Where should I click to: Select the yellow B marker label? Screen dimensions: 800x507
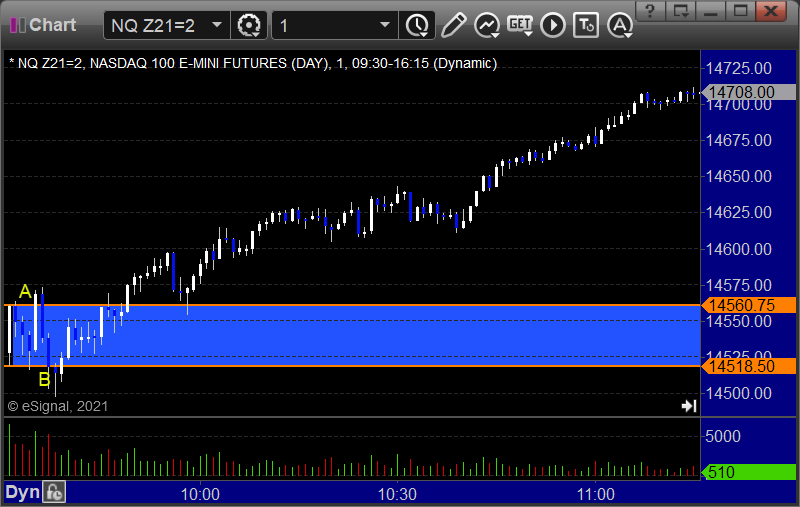(44, 380)
